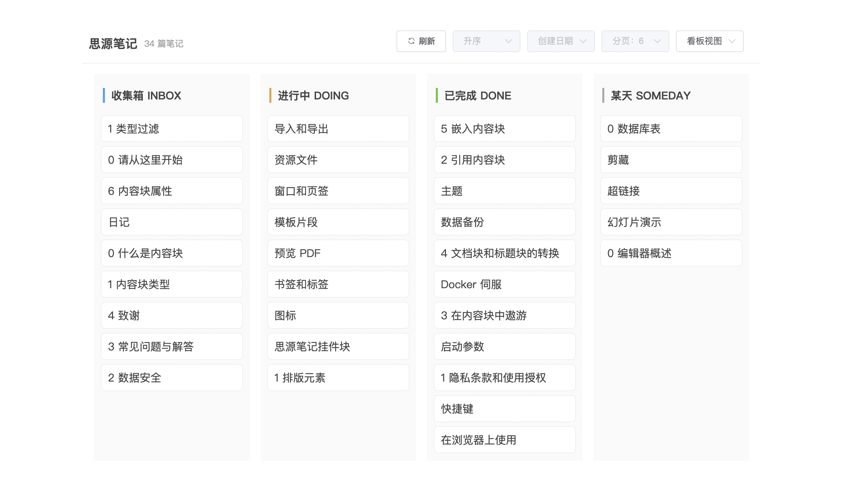Click the 某天 SOMEDAY column header
The image size is (852, 504).
[650, 96]
